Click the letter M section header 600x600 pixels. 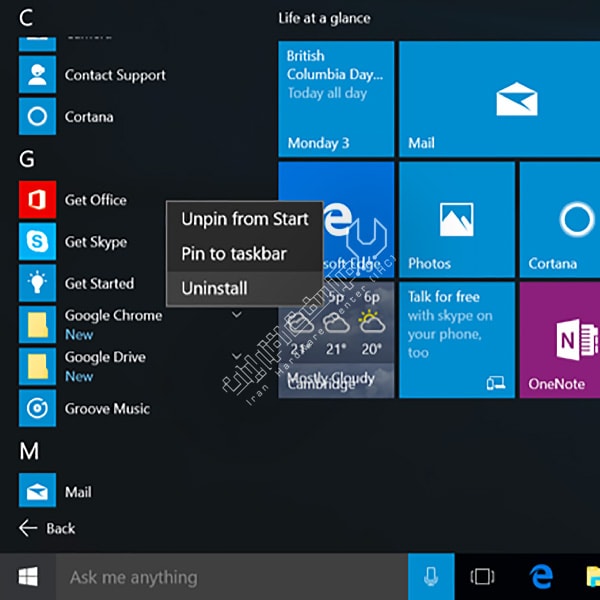(x=29, y=451)
